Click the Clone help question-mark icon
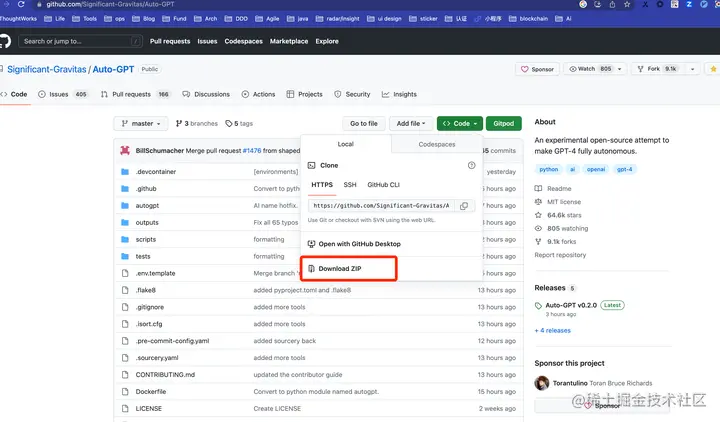Image resolution: width=720 pixels, height=422 pixels. tap(472, 165)
